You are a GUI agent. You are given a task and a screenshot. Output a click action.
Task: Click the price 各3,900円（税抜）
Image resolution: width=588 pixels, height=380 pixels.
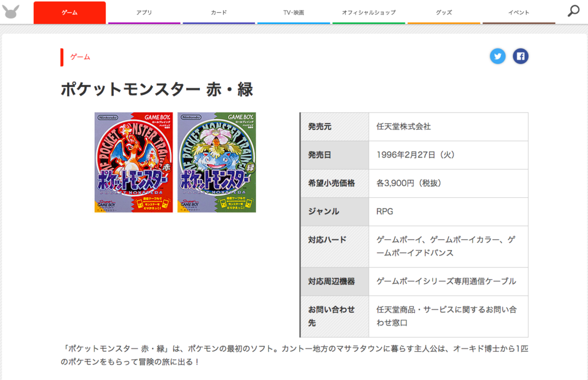point(409,183)
